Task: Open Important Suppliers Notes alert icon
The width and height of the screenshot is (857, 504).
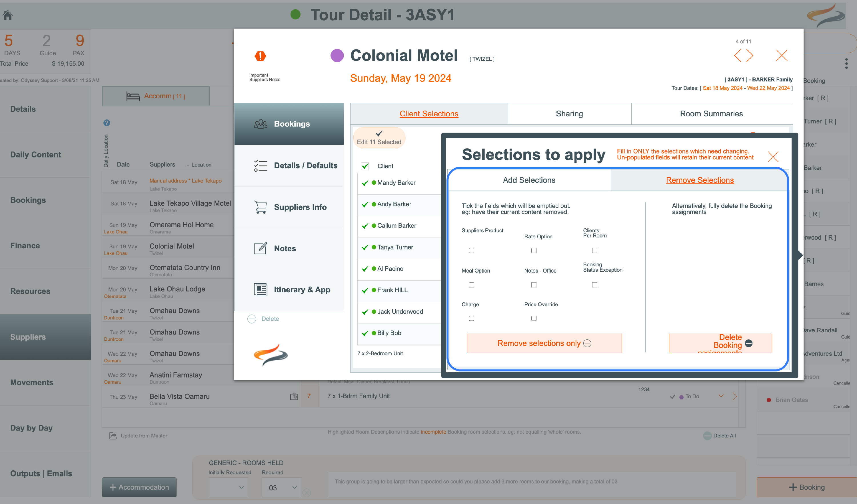Action: [x=260, y=56]
